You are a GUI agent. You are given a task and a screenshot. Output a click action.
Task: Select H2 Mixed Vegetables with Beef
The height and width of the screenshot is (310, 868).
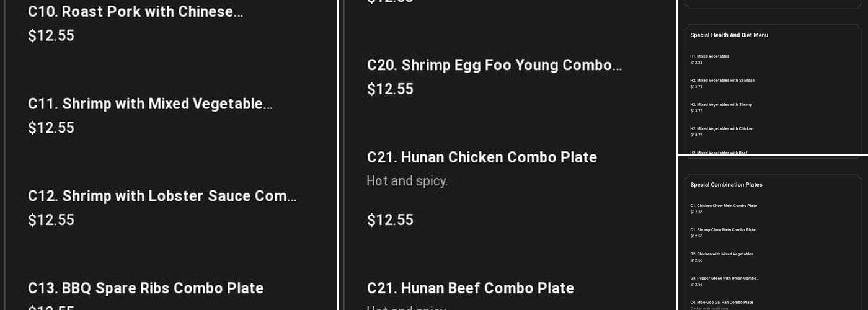[x=719, y=152]
